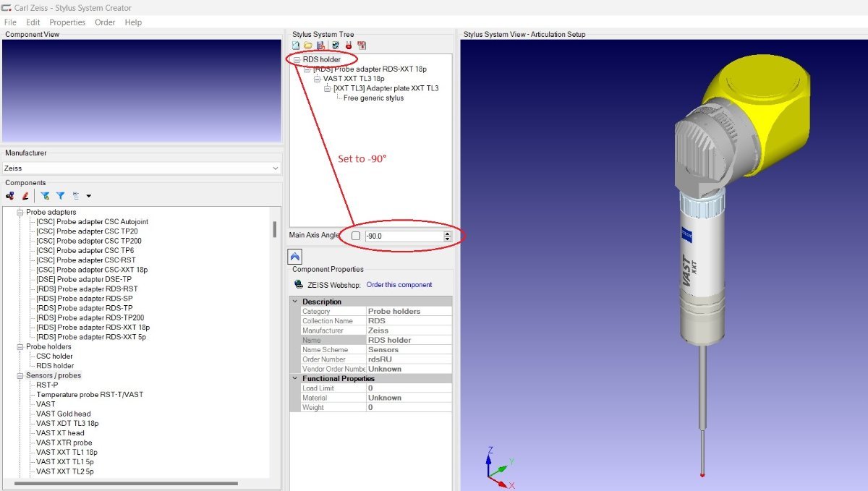This screenshot has width=868, height=491.
Task: Increase Main Axis Angle with up arrow
Action: 448,233
